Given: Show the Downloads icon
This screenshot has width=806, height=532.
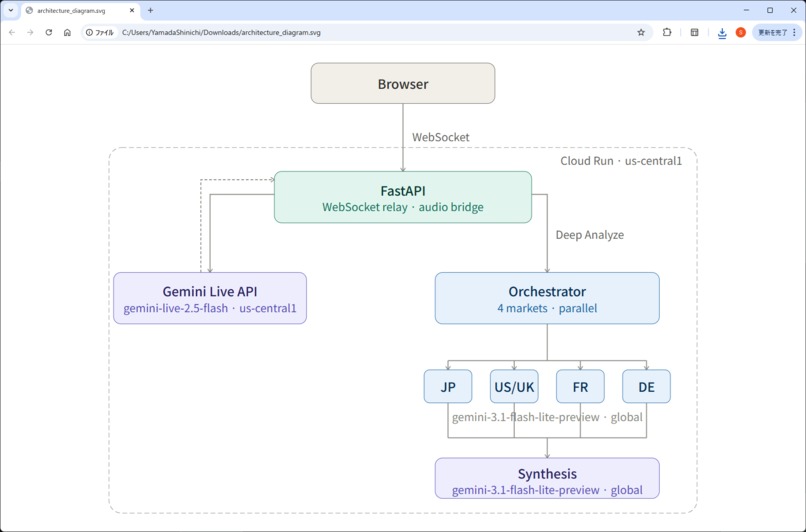Looking at the screenshot, I should coord(722,33).
